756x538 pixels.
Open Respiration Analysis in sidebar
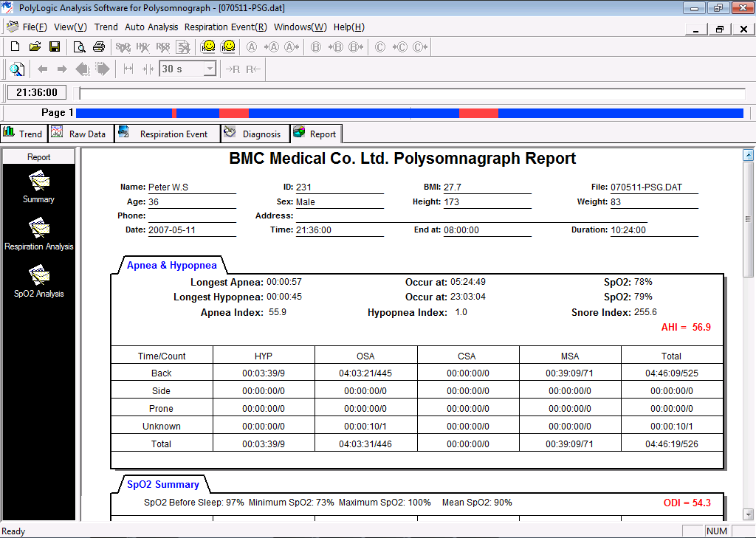pos(39,234)
